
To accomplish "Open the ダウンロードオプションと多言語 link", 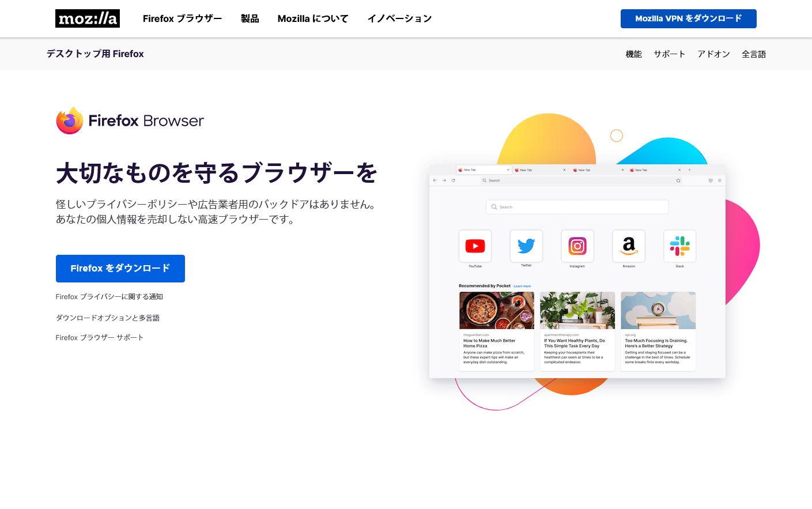I will 107,318.
